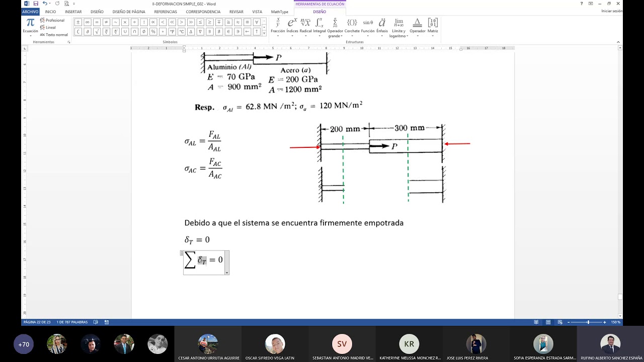644x362 pixels.
Task: Click the page count in status bar
Action: coord(37,322)
